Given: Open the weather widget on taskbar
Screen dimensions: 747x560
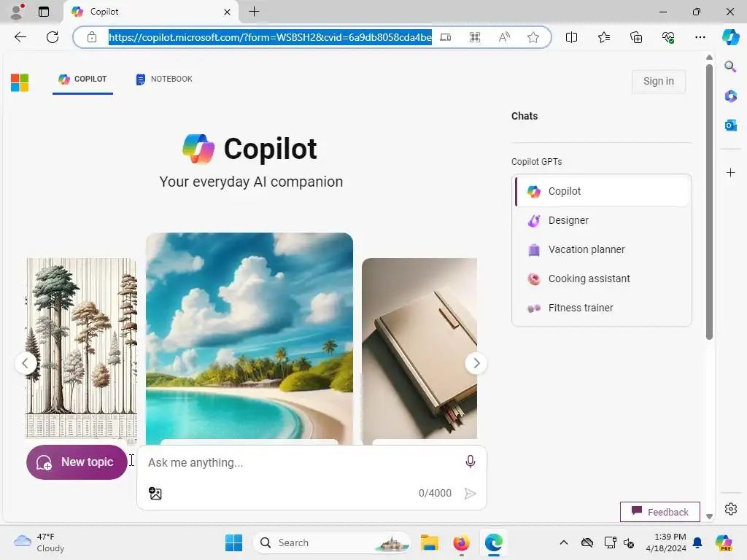Looking at the screenshot, I should pos(39,542).
